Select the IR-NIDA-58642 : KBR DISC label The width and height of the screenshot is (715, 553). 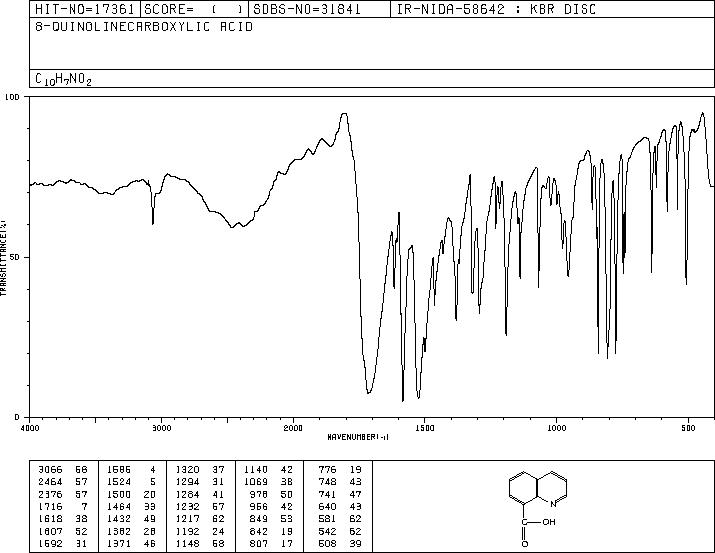(496, 9)
